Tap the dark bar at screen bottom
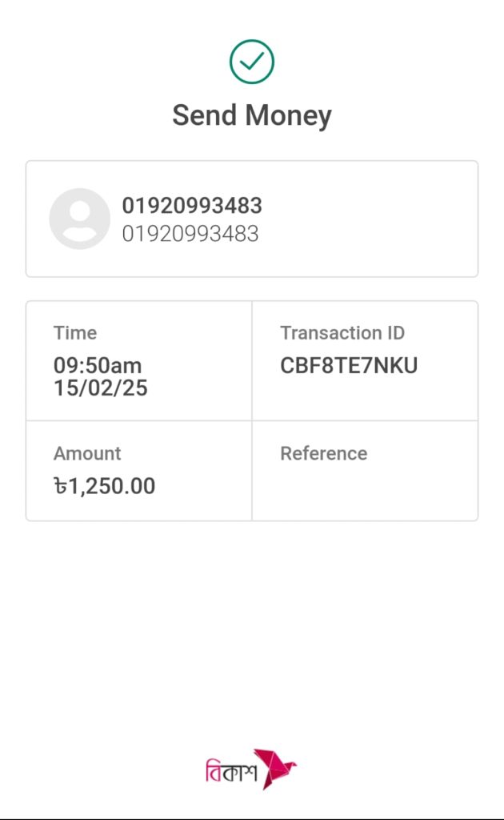This screenshot has width=504, height=820. pos(252,818)
